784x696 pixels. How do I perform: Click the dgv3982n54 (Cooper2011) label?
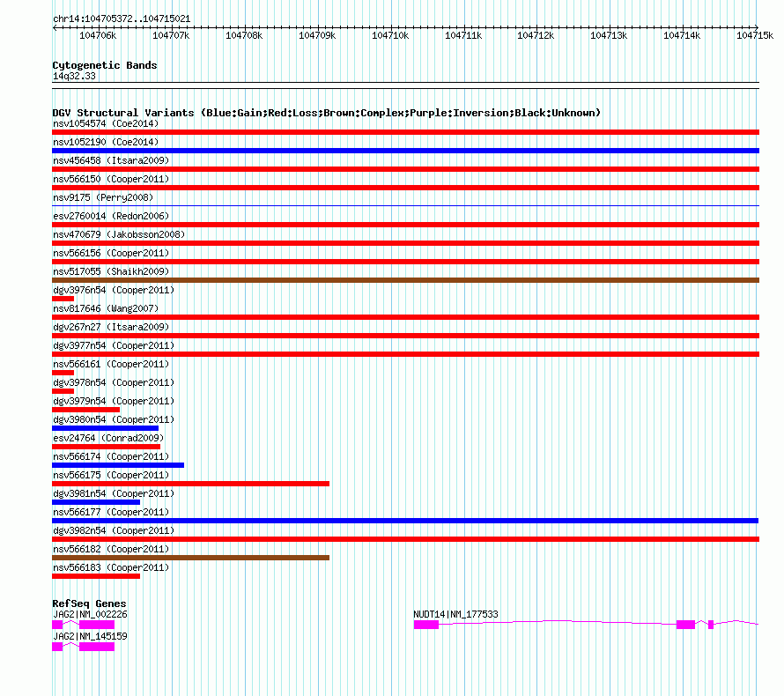(x=114, y=530)
